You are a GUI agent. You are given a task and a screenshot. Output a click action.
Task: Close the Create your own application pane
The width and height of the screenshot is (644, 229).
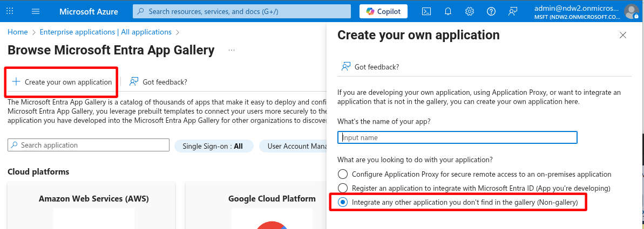pyautogui.click(x=622, y=35)
